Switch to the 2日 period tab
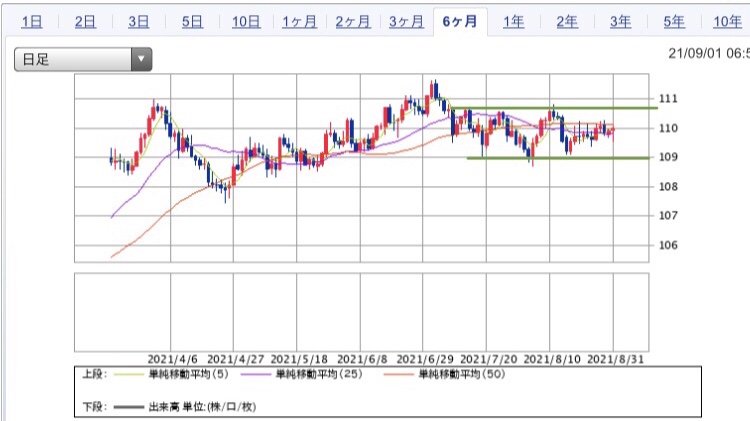This screenshot has height=421, width=750. [x=85, y=22]
